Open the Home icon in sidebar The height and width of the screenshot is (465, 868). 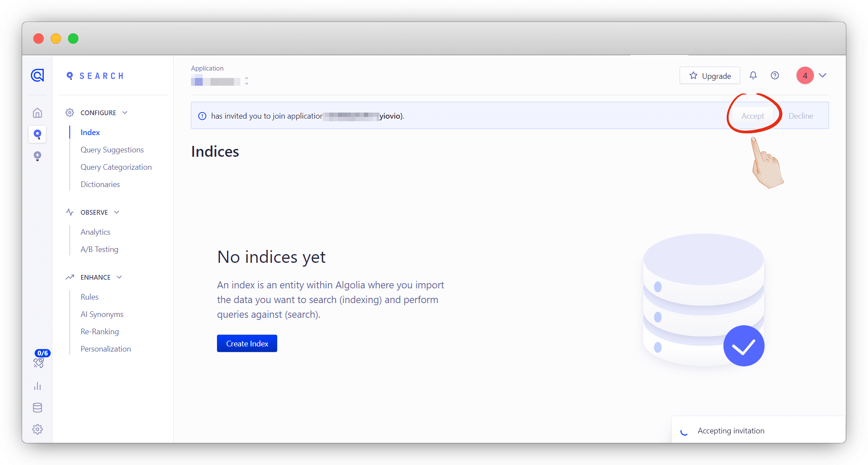[x=38, y=113]
